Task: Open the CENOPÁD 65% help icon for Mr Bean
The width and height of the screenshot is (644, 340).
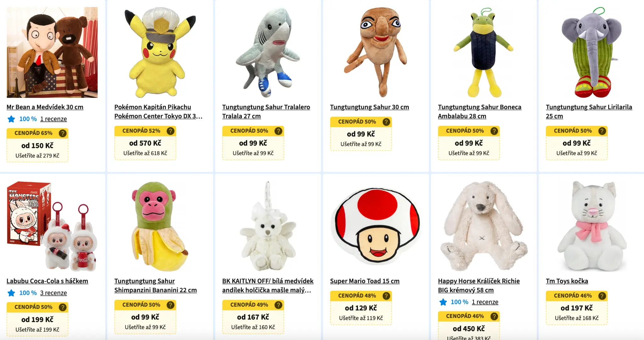Action: [63, 133]
